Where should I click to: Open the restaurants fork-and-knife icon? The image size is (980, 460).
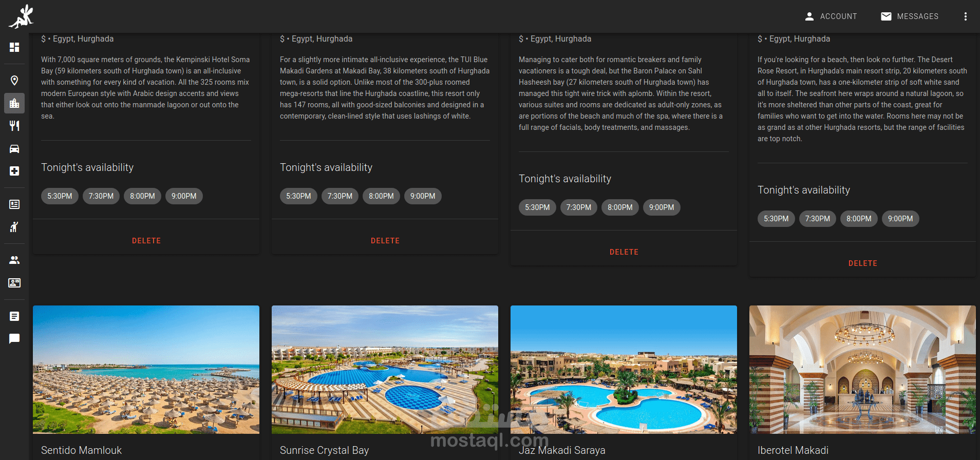pyautogui.click(x=14, y=126)
